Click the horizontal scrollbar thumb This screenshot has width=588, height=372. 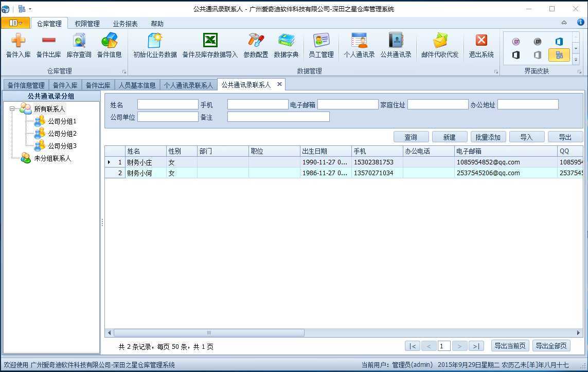tap(209, 332)
